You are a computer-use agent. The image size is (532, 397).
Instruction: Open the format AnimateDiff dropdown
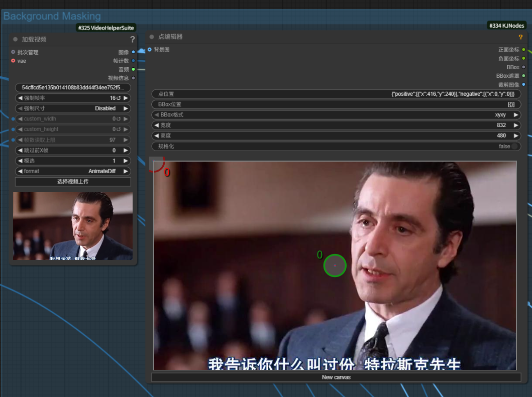[73, 171]
